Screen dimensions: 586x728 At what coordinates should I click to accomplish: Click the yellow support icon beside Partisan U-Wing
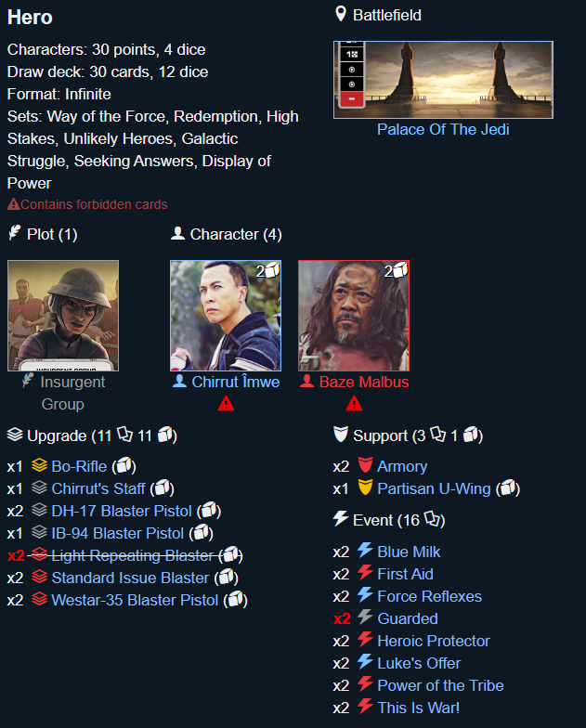click(x=366, y=487)
